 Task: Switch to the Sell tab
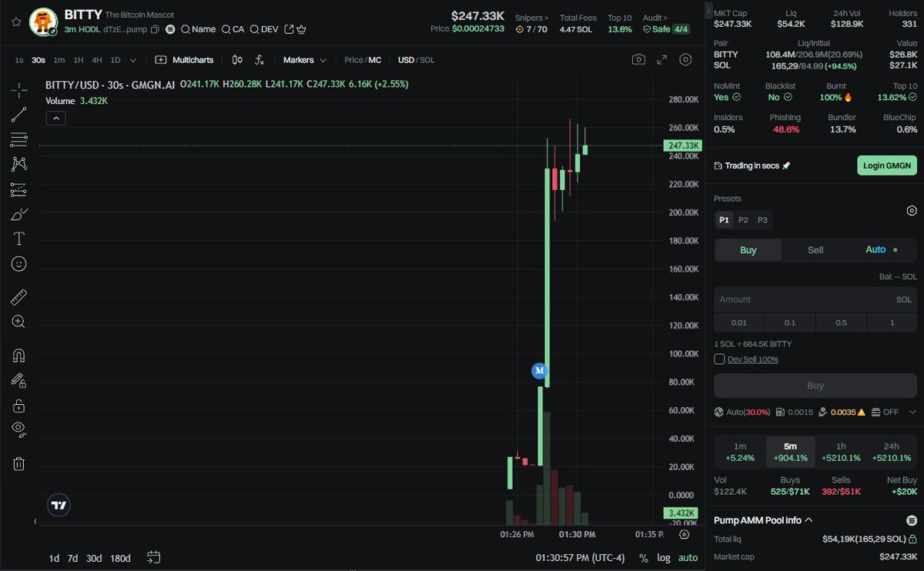[815, 250]
